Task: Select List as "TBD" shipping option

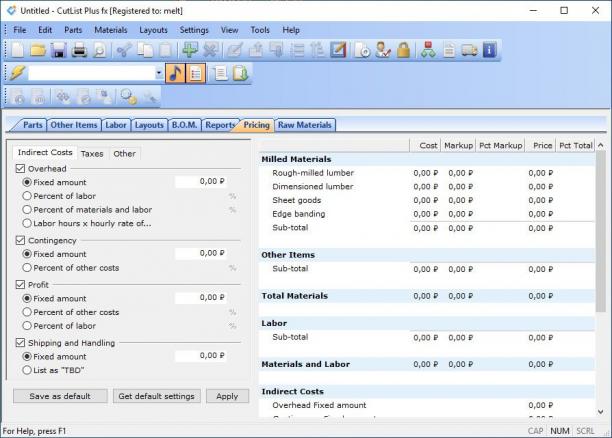Action: click(x=53, y=370)
